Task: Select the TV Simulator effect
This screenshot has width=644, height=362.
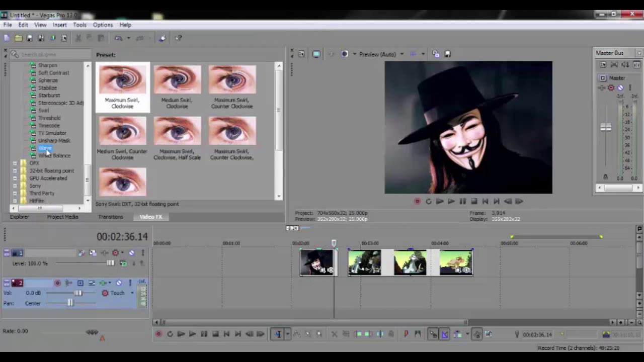Action: coord(52,133)
